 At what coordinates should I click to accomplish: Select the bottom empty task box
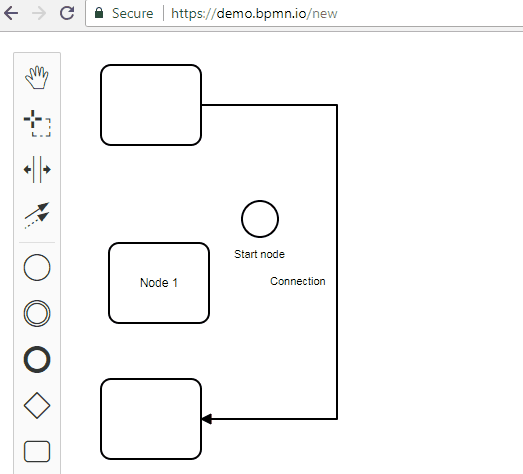point(151,419)
